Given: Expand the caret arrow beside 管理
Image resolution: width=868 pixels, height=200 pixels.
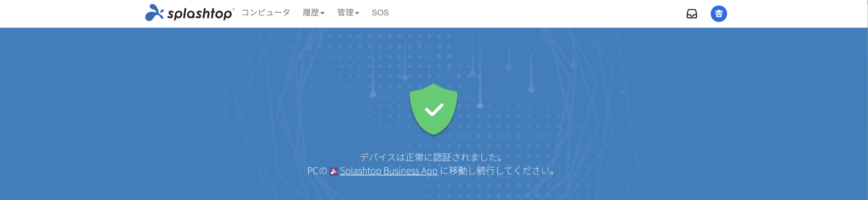Looking at the screenshot, I should click(x=357, y=13).
